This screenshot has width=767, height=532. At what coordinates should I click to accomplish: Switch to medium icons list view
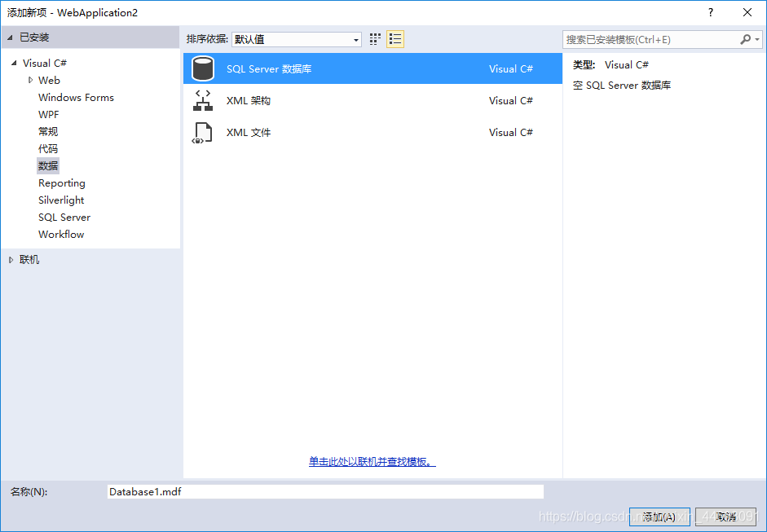tap(395, 39)
